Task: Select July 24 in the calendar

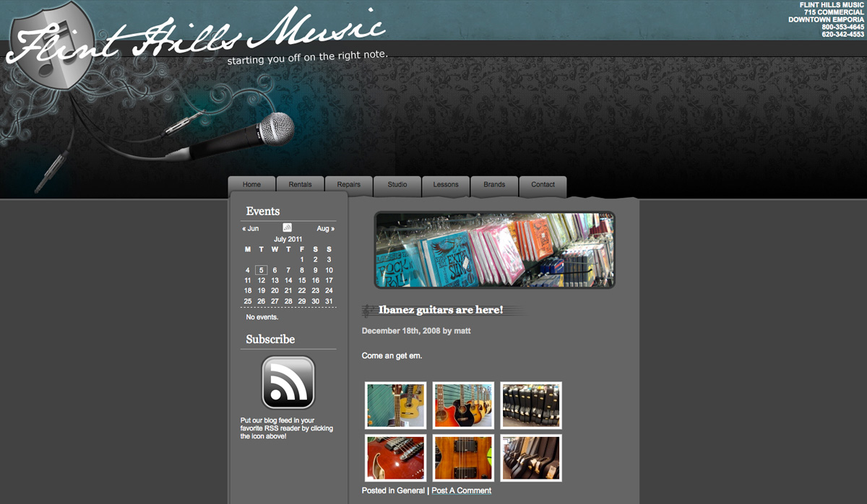Action: [329, 291]
